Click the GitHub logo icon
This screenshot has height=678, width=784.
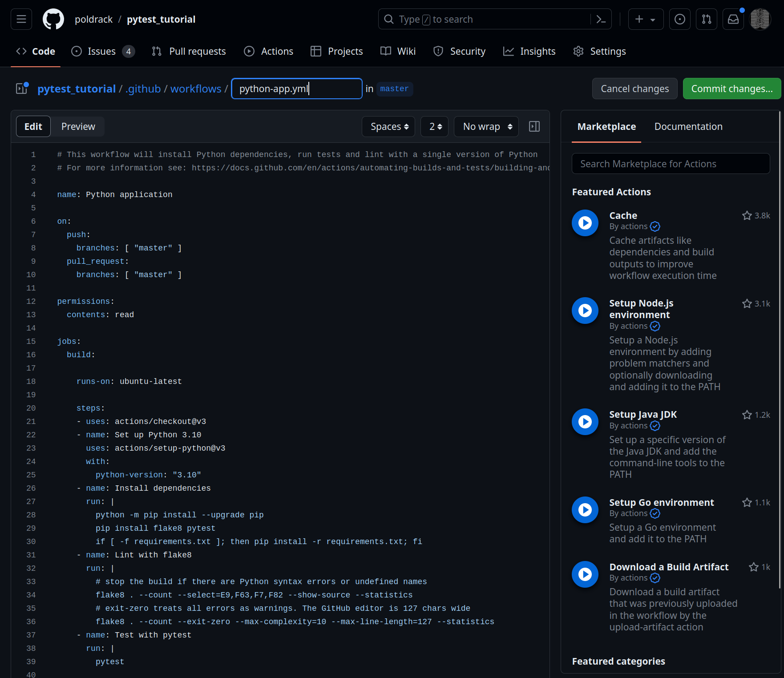point(53,19)
